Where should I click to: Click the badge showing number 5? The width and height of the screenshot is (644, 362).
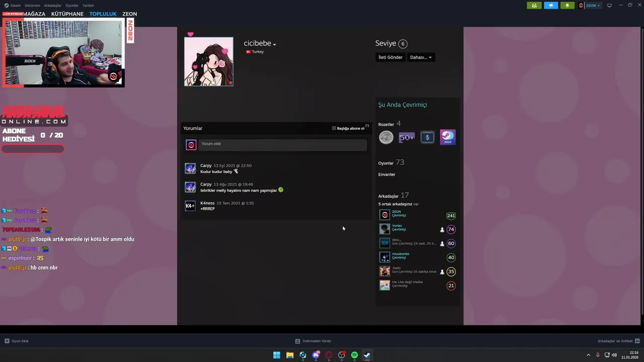click(x=427, y=137)
